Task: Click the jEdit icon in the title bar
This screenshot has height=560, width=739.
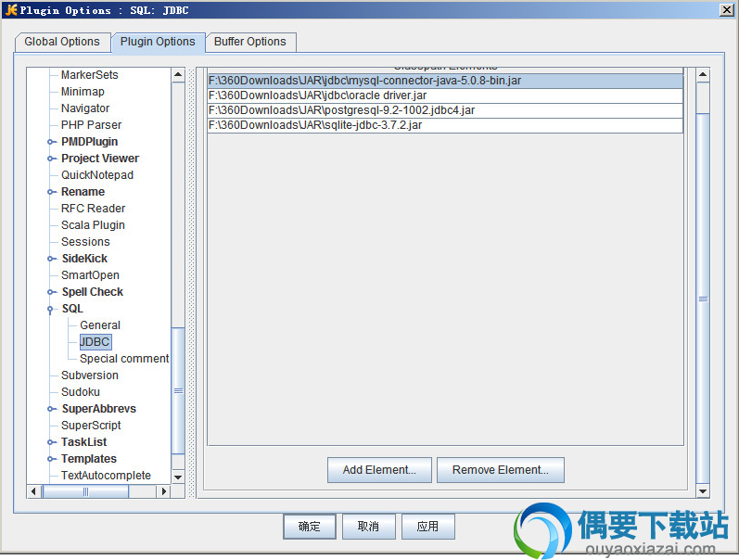Action: tap(11, 10)
